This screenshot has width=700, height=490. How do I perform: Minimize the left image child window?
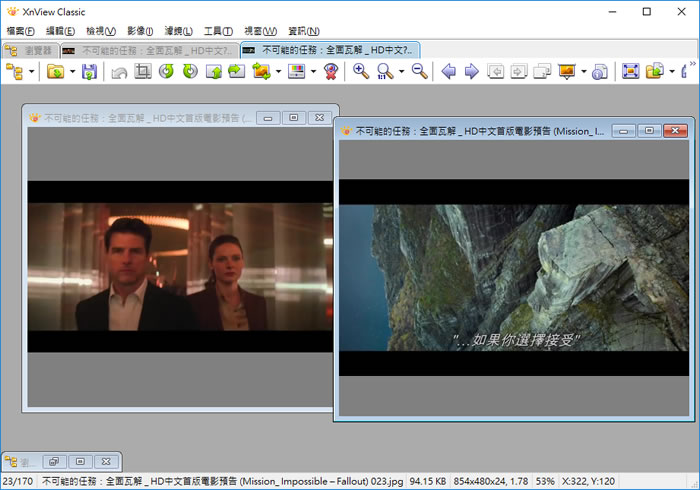tap(268, 118)
